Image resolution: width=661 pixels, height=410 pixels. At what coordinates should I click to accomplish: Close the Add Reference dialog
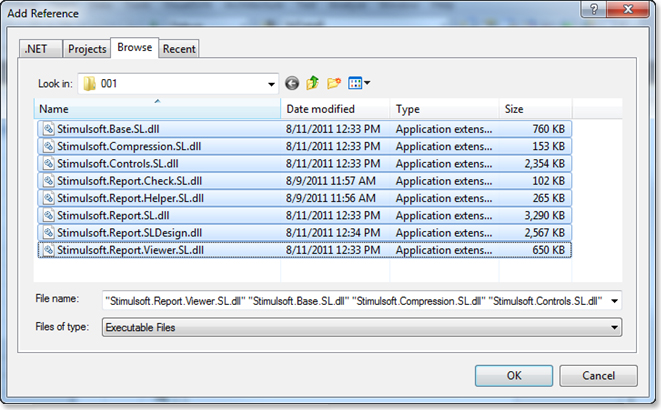point(628,9)
